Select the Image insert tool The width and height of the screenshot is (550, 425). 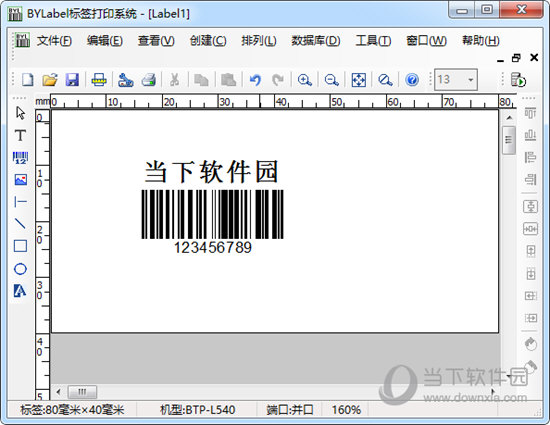coord(20,180)
